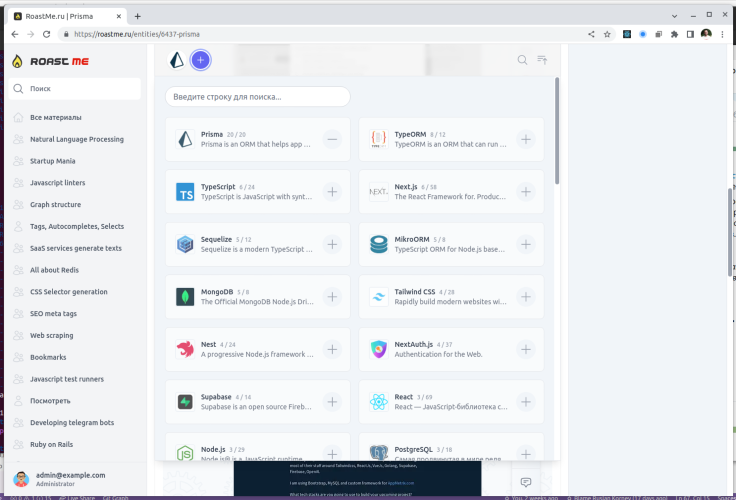Open Javascript test runners collection
The width and height of the screenshot is (736, 500).
(67, 379)
